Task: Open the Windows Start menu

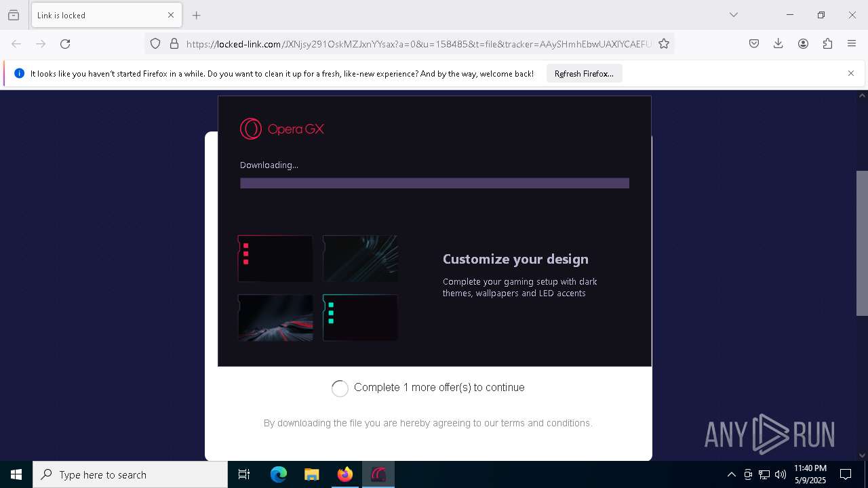Action: click(x=16, y=474)
